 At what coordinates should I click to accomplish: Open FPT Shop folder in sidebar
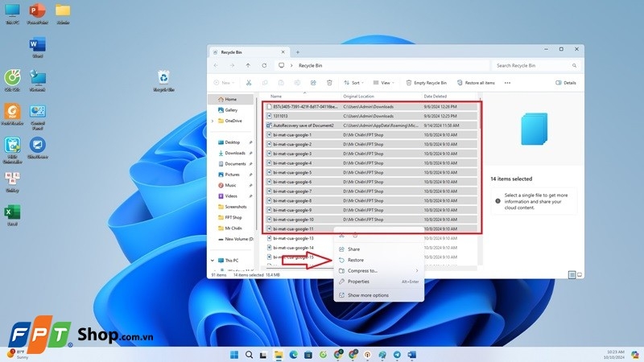(233, 217)
